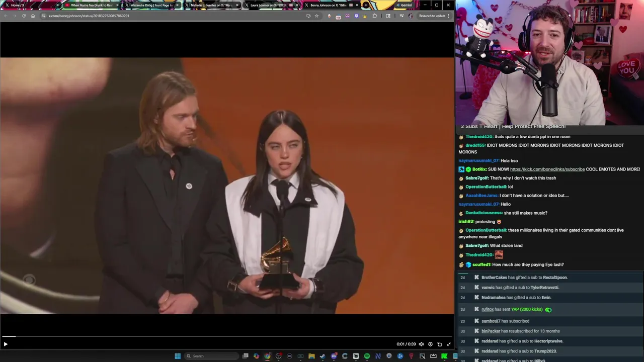Open the Gemini button in the title bar
This screenshot has height=362, width=644.
[x=404, y=5]
